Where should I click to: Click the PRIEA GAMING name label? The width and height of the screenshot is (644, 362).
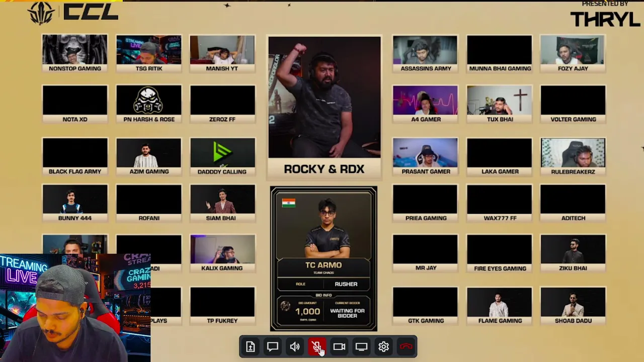426,218
